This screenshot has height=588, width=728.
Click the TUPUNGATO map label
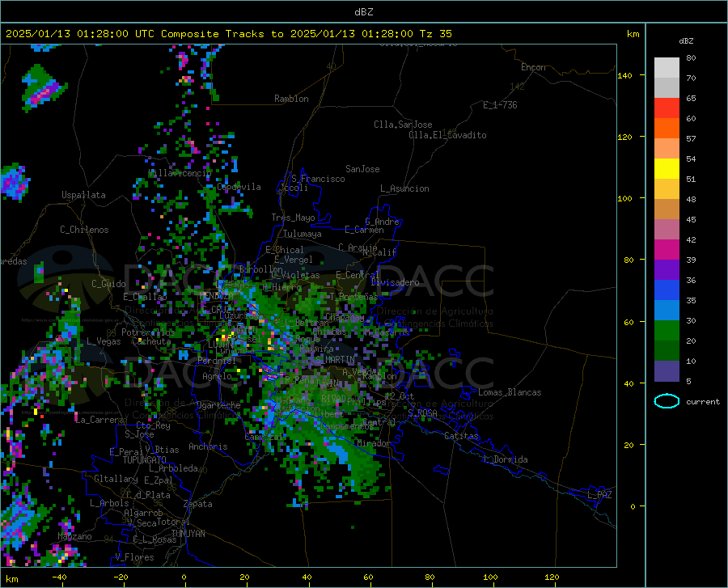(145, 460)
